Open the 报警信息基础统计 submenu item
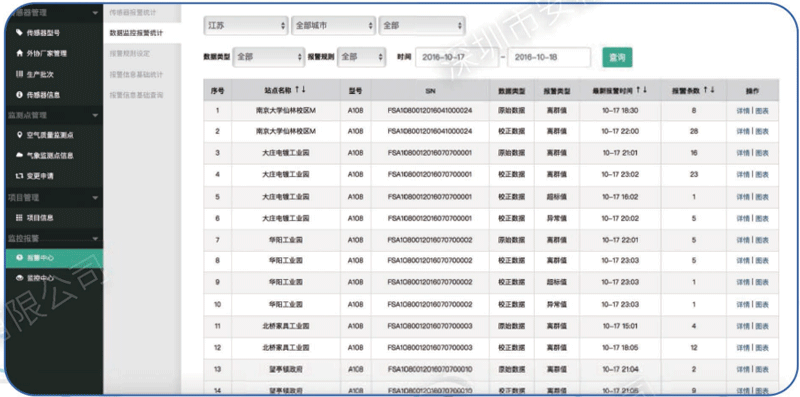This screenshot has height=397, width=800. point(136,75)
